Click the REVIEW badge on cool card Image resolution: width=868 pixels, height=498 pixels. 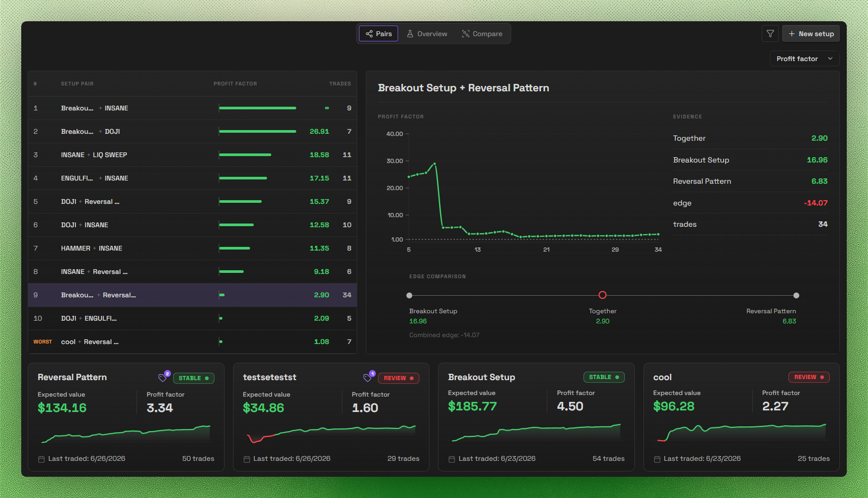[x=809, y=377]
